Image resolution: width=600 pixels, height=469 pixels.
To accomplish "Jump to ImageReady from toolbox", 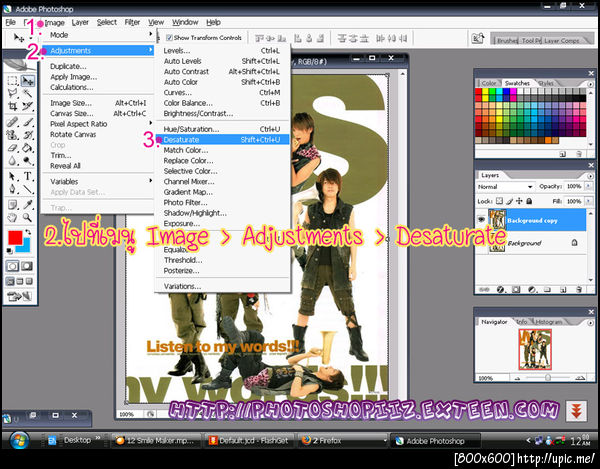I will pyautogui.click(x=19, y=296).
